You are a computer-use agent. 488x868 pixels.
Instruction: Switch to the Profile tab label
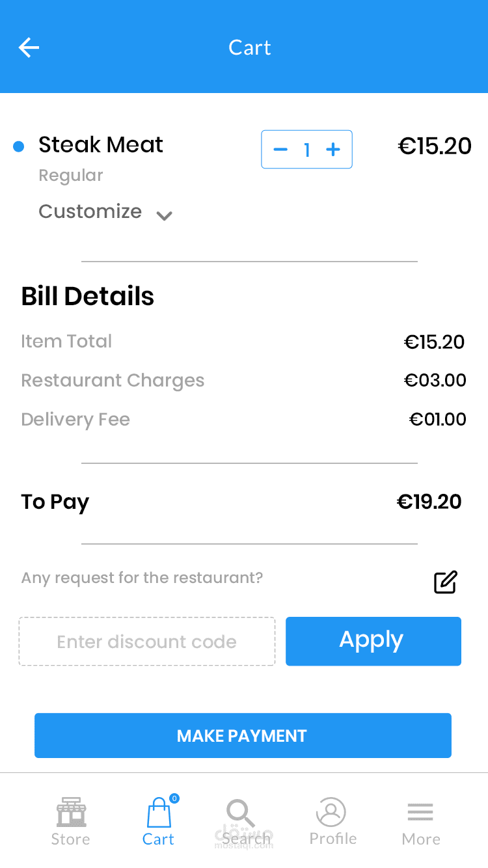333,839
